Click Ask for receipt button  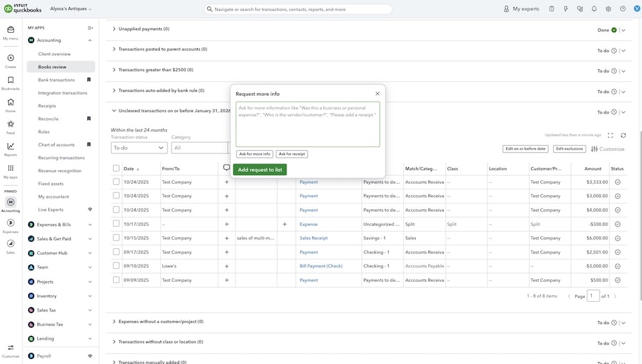pos(292,154)
